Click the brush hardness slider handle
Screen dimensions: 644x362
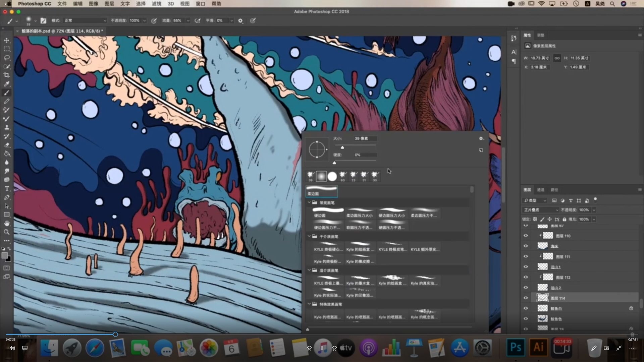click(x=334, y=163)
